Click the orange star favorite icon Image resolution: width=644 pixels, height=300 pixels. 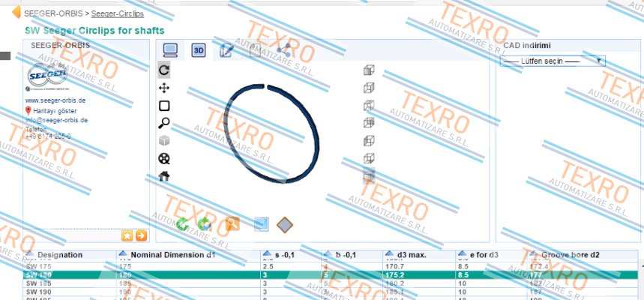coord(127,235)
